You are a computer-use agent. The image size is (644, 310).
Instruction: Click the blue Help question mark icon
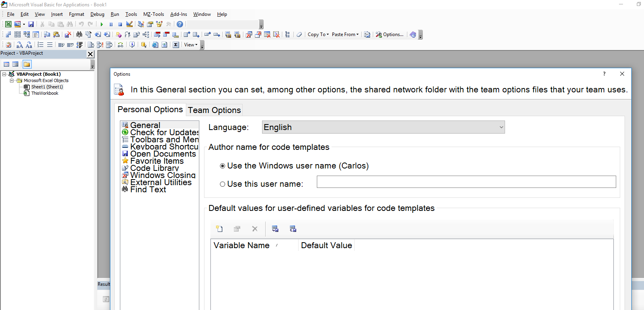[180, 24]
